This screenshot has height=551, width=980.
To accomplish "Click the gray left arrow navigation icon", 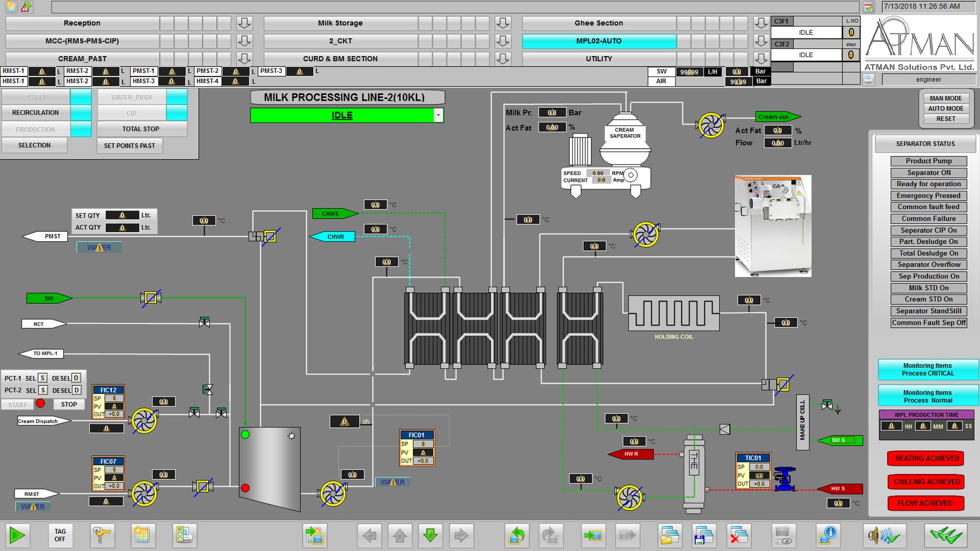I will (x=369, y=535).
